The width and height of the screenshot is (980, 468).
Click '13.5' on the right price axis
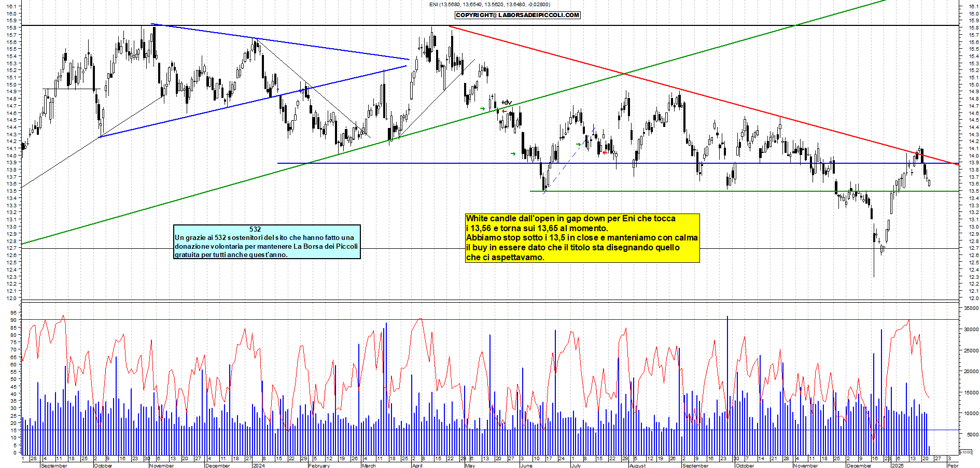click(973, 191)
